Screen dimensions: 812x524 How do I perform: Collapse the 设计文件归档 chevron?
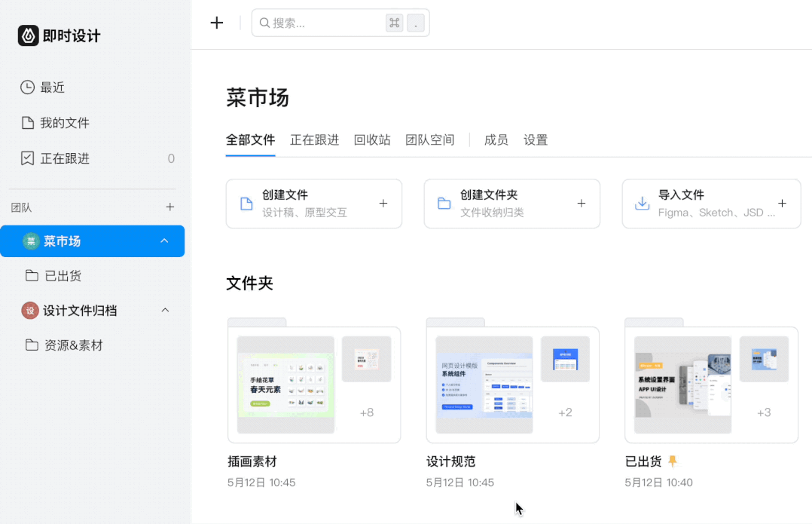(x=165, y=310)
